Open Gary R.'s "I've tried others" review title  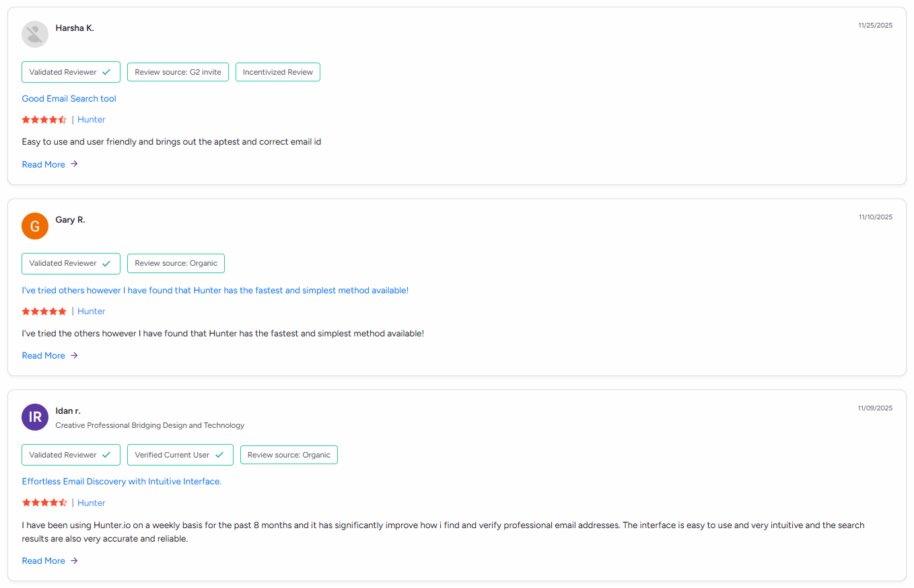pyautogui.click(x=215, y=291)
